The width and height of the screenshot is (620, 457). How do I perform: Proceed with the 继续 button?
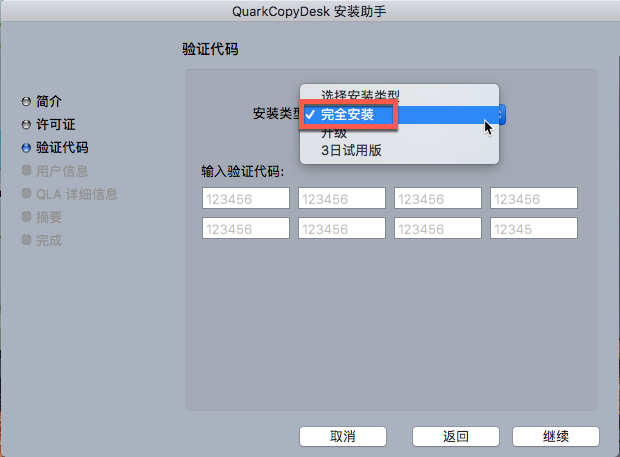click(x=556, y=436)
